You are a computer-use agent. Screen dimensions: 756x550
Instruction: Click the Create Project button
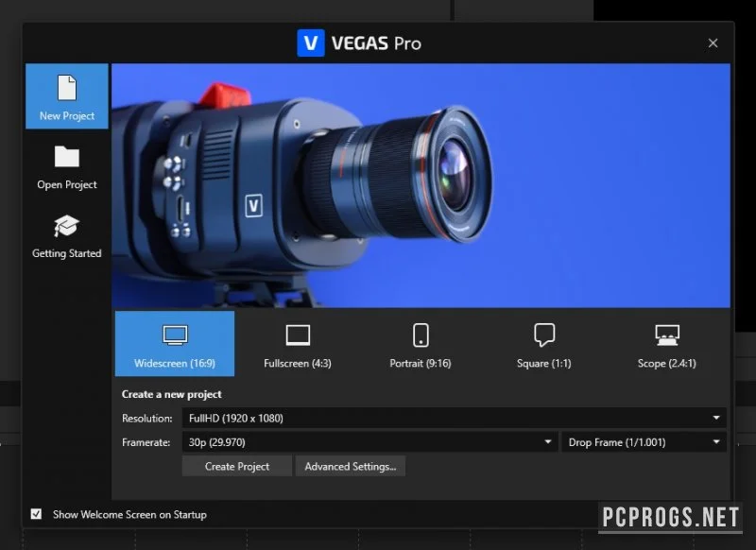(x=237, y=466)
